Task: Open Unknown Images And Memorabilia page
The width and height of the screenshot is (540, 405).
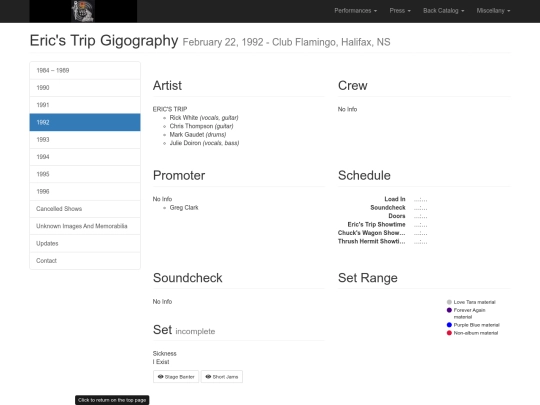Action: pos(85,226)
